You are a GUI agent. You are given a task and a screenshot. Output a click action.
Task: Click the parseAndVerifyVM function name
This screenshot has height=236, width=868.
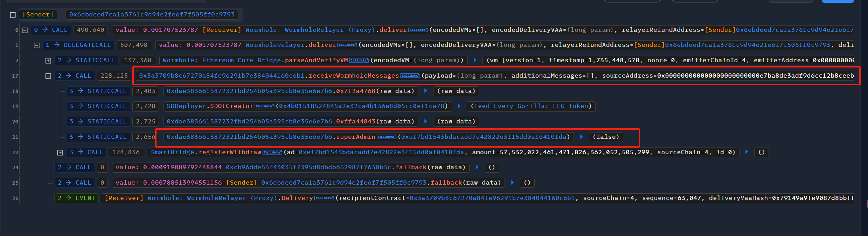[317, 60]
